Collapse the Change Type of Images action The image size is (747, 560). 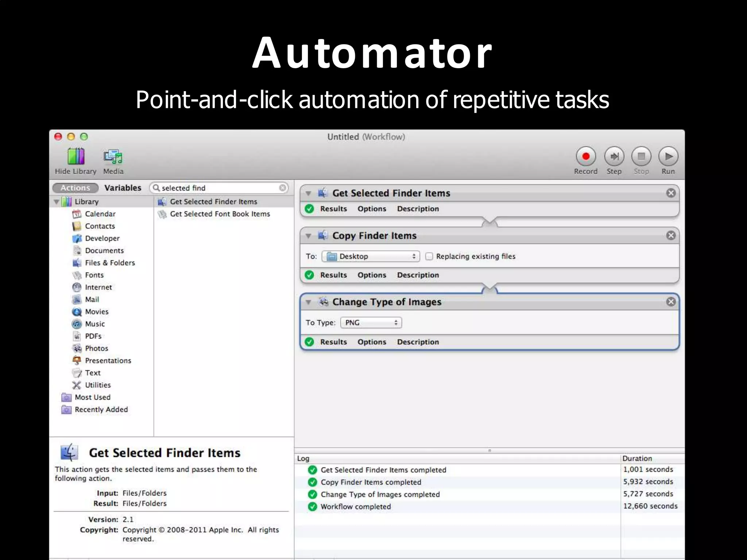pos(309,302)
